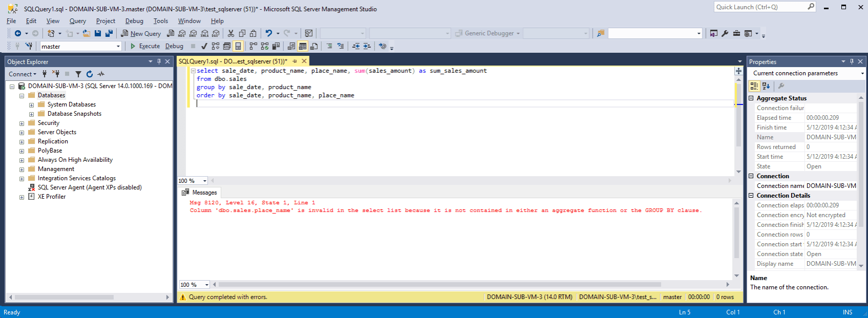868x318 pixels.
Task: Open a Database Engine Query
Action: [171, 33]
